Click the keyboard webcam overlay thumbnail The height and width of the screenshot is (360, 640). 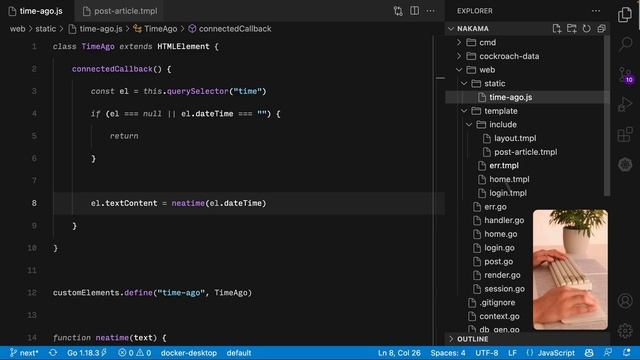570,270
